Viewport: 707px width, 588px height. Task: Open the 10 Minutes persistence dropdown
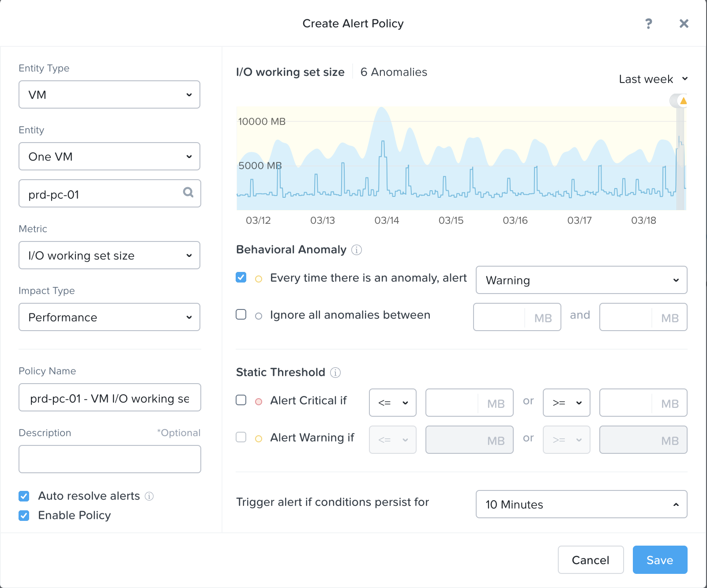coord(581,504)
